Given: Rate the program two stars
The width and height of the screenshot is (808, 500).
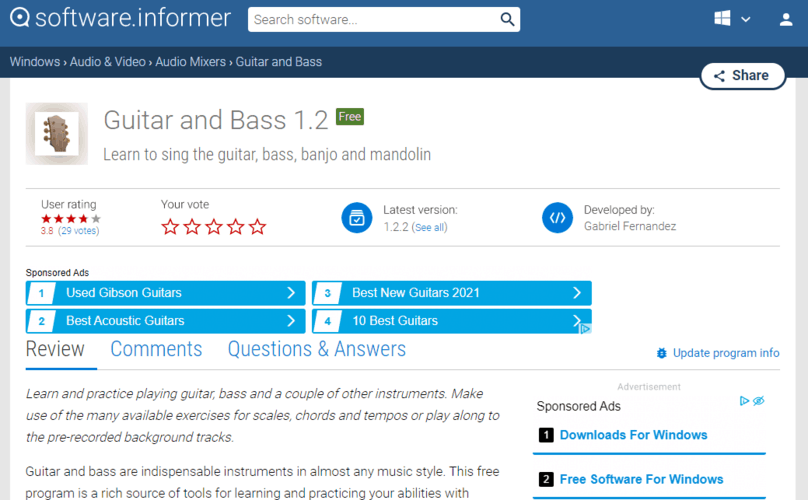Looking at the screenshot, I should (x=192, y=226).
